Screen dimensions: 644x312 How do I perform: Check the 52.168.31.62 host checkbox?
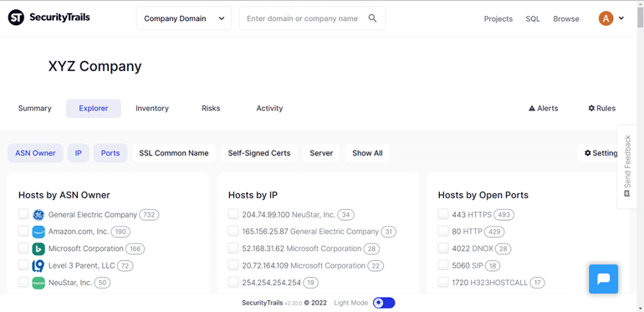pos(233,248)
